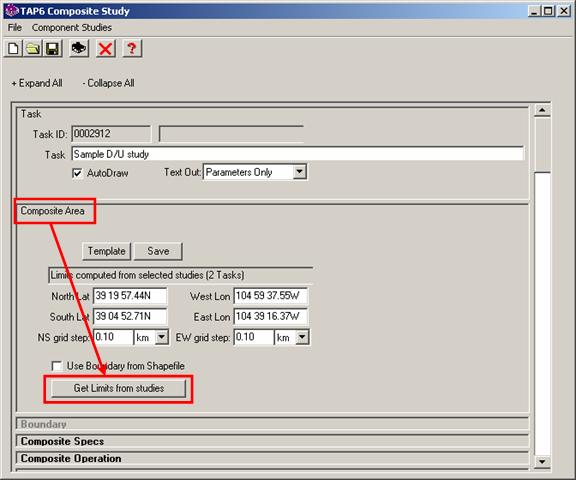Viewport: 576px width, 480px height.
Task: Click the print toolbar icon
Action: (79, 48)
